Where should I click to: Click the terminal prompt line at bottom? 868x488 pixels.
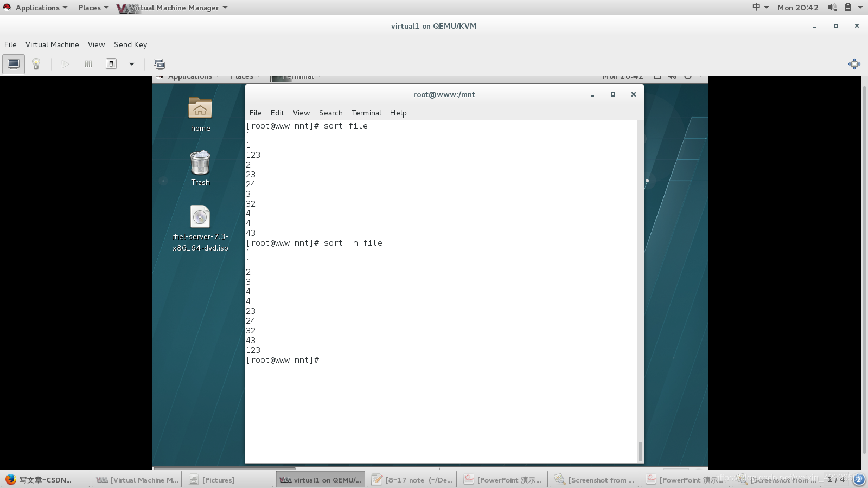283,360
